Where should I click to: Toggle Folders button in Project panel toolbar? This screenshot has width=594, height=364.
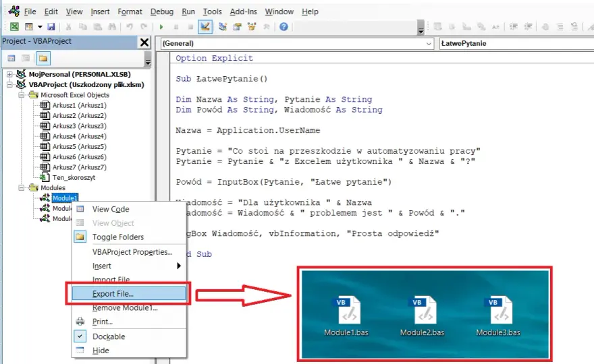point(43,58)
